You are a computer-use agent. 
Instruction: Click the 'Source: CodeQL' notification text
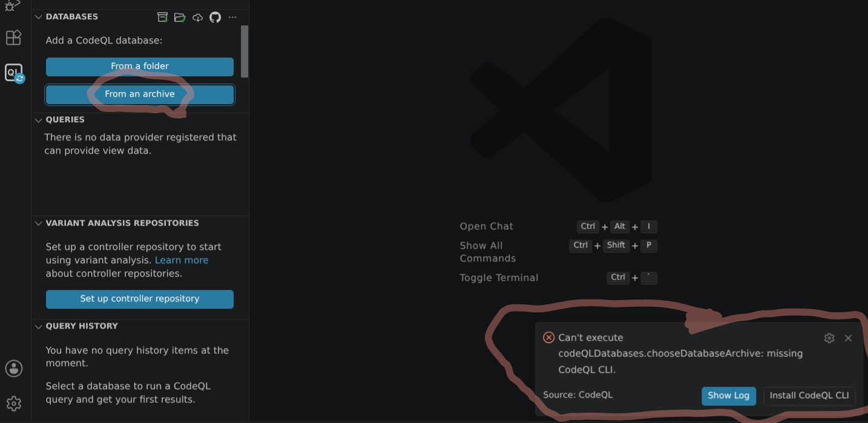coord(578,395)
